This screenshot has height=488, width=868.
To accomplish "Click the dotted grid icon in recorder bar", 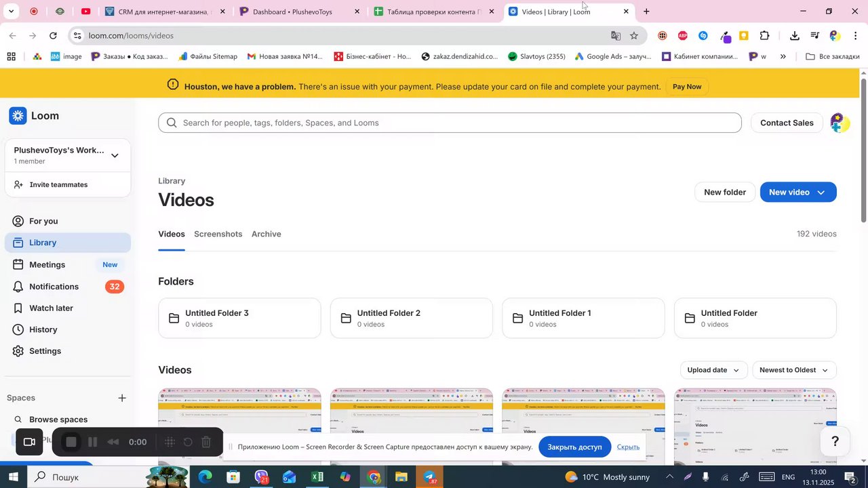I will [x=170, y=443].
